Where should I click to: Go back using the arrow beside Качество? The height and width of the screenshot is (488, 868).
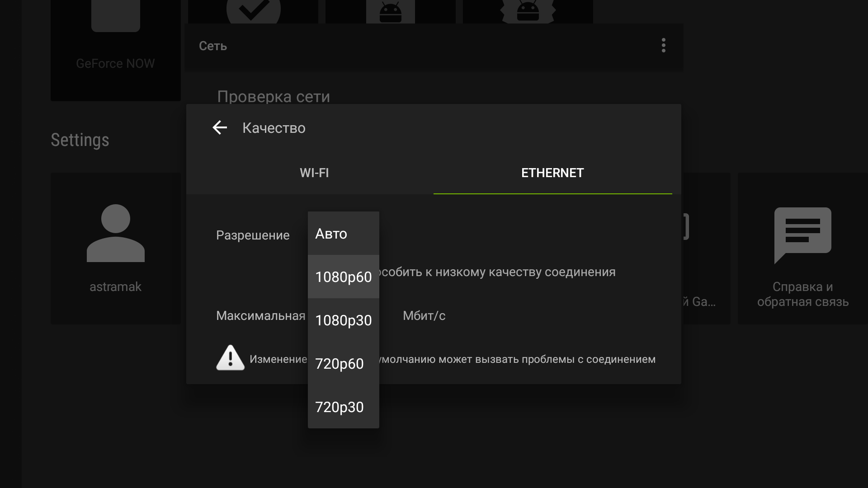click(220, 127)
